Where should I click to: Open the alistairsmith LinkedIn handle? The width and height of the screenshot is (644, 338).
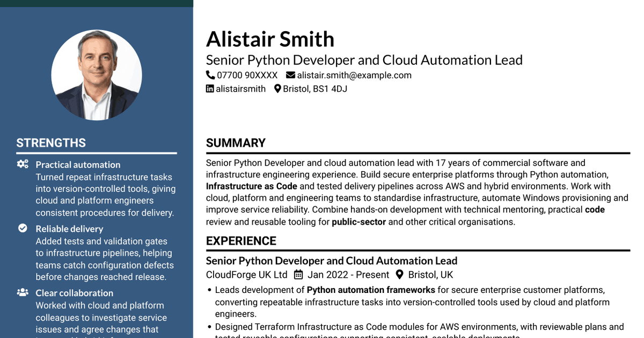[x=240, y=89]
